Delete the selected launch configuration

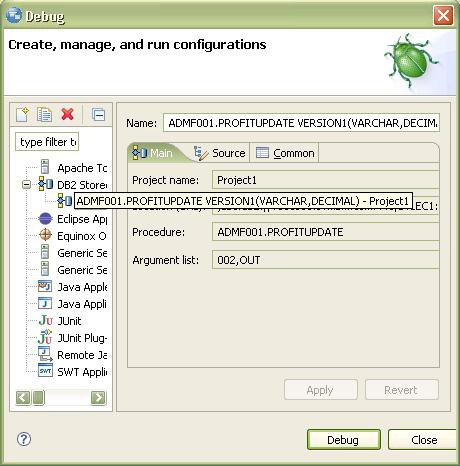(x=67, y=114)
